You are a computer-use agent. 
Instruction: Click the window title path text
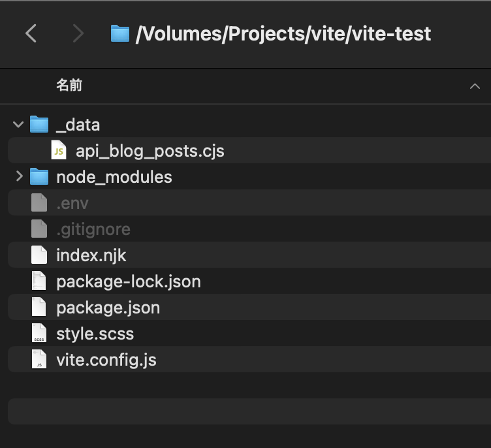283,33
